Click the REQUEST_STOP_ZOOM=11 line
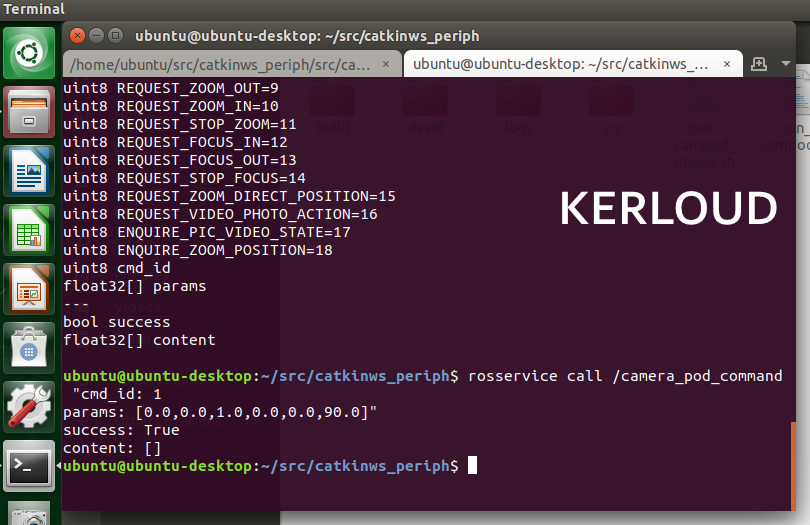The height and width of the screenshot is (525, 810). click(x=180, y=125)
